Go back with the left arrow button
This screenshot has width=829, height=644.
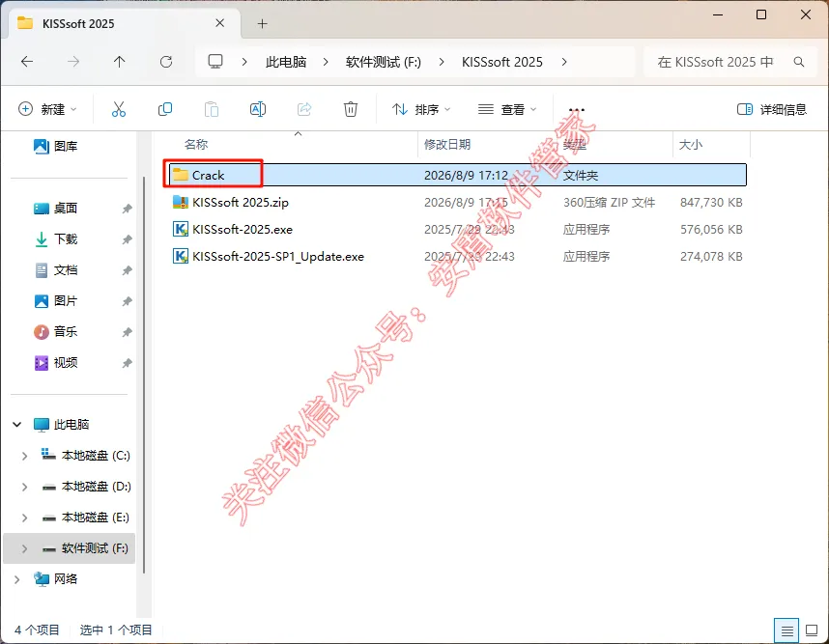pos(26,62)
